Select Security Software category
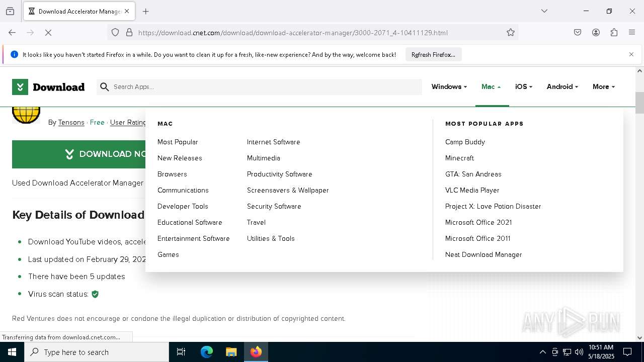 coord(274,206)
